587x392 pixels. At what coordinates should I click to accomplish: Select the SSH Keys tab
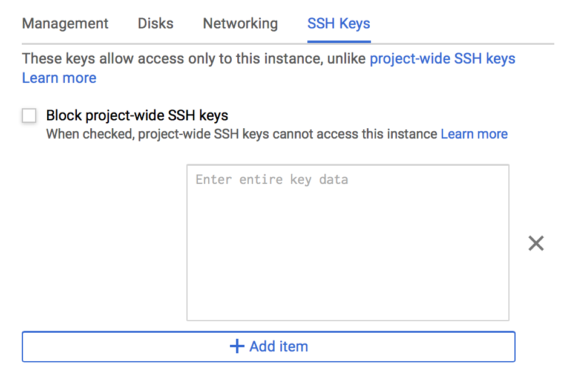point(339,24)
